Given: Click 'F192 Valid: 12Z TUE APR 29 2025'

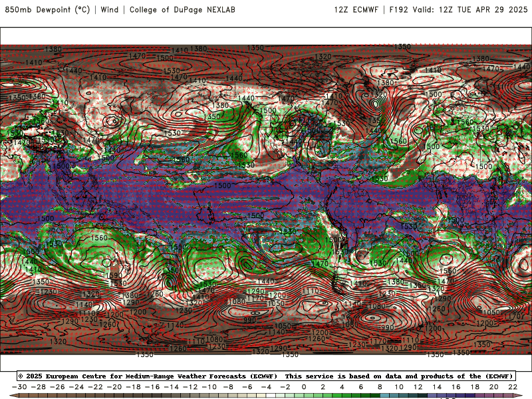Looking at the screenshot, I should (458, 10).
